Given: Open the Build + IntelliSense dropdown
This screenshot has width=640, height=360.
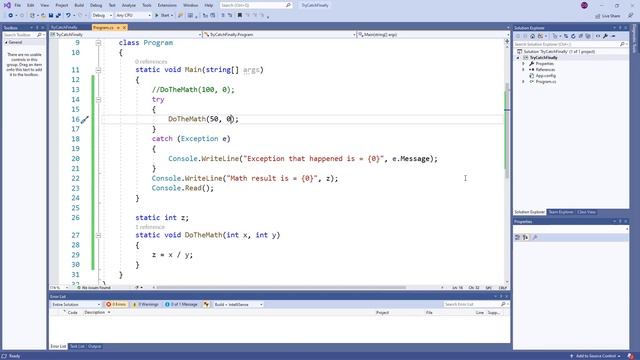Looking at the screenshot, I should [x=238, y=304].
